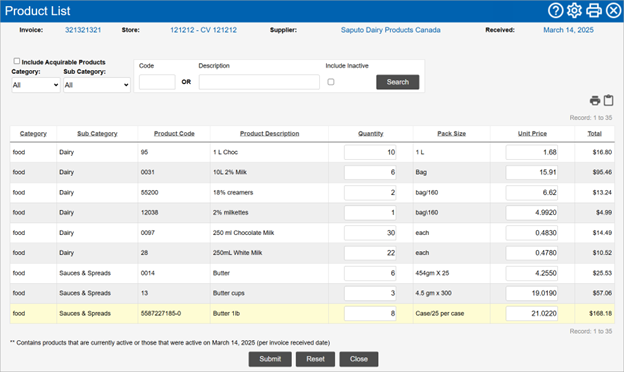The width and height of the screenshot is (624, 372).
Task: Edit quantity for 250mL White Milk
Action: pos(370,253)
